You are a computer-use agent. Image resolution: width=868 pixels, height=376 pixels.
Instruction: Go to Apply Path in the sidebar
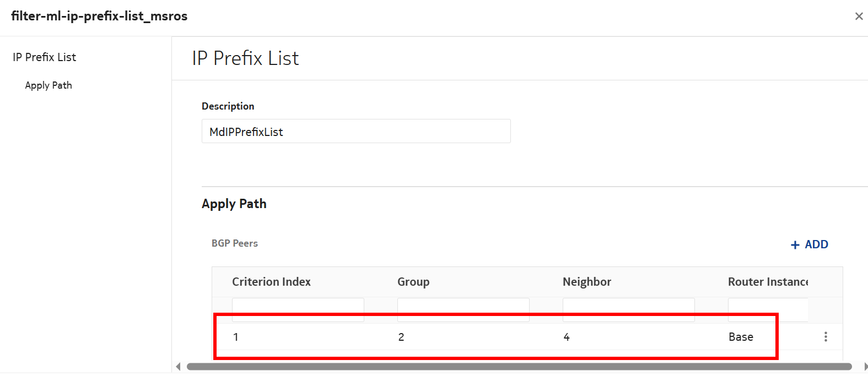click(x=48, y=85)
